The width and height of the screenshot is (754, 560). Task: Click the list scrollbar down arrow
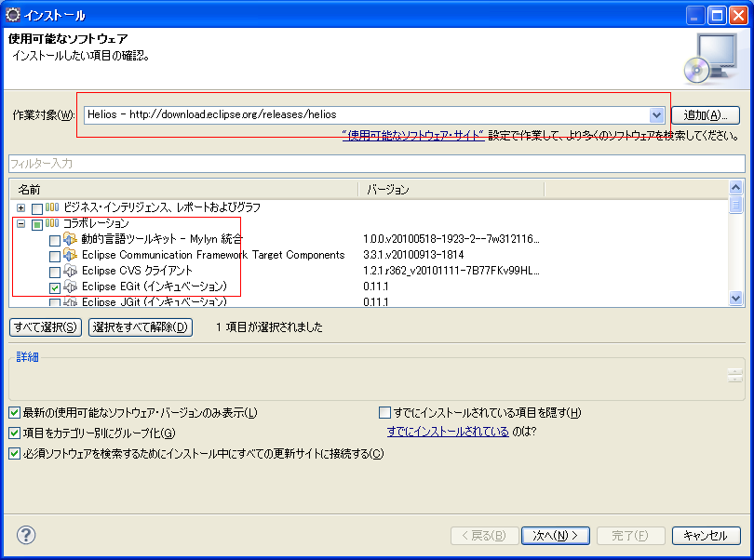tap(735, 298)
